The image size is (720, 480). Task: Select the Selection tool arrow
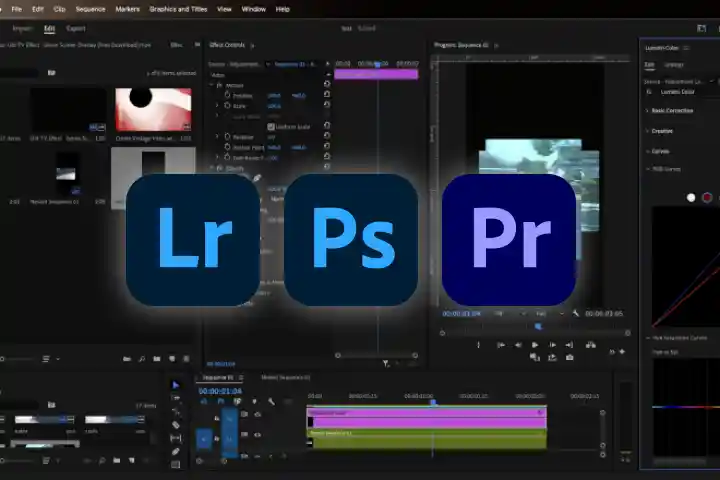point(175,385)
